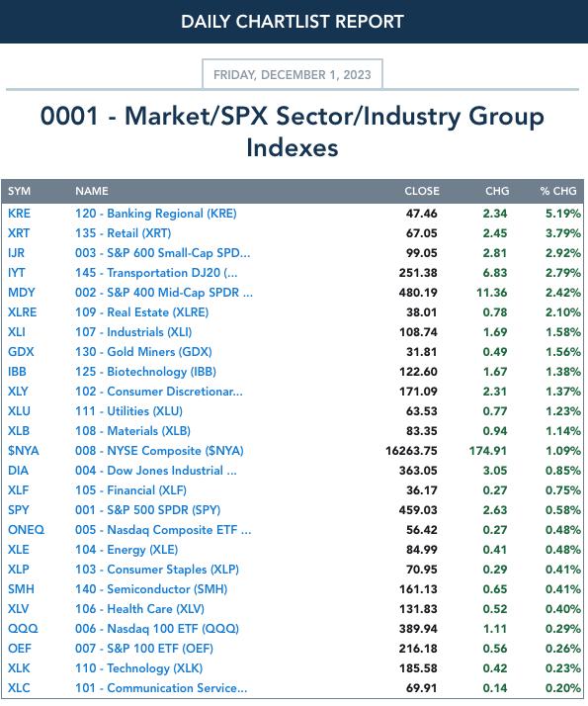Click the XLC ticker symbol
The height and width of the screenshot is (706, 588).
coord(19,688)
